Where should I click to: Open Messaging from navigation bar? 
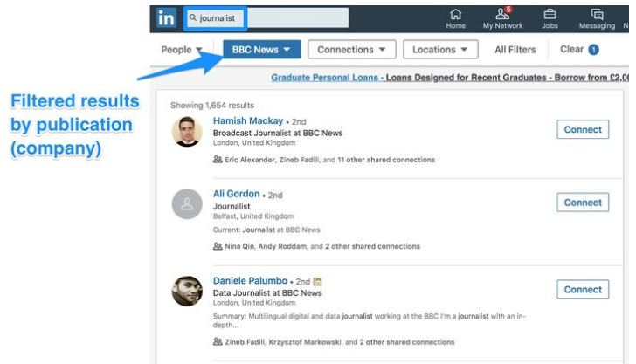pos(597,19)
